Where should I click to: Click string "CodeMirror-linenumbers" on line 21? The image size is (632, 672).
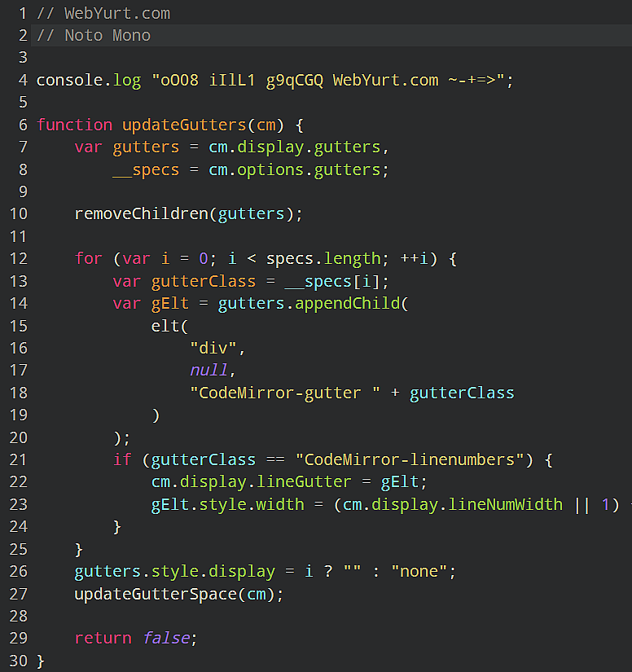coord(410,459)
